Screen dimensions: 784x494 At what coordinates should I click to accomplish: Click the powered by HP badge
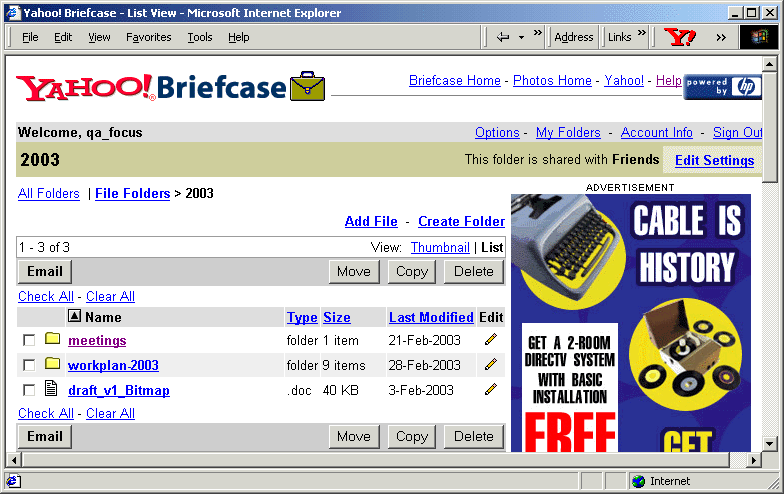point(722,87)
